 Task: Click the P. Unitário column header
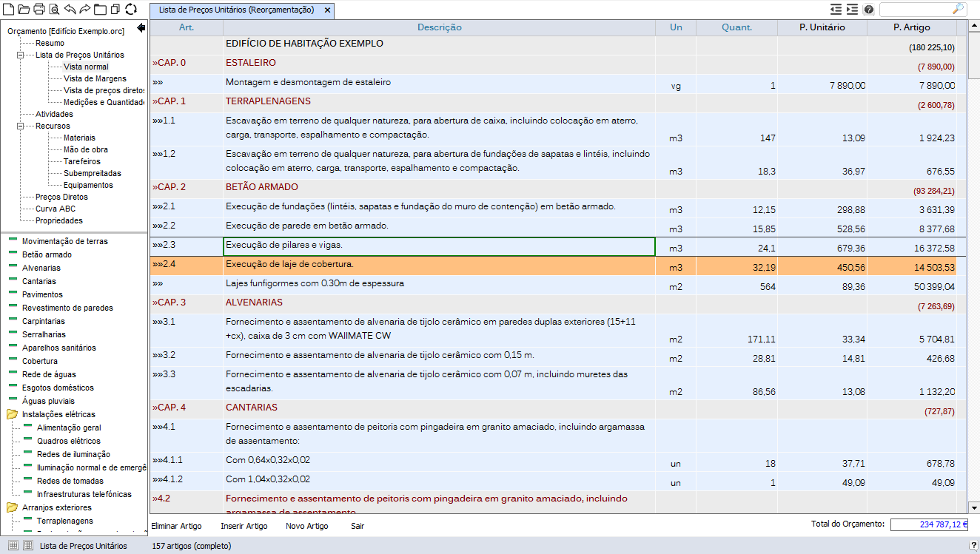point(822,27)
